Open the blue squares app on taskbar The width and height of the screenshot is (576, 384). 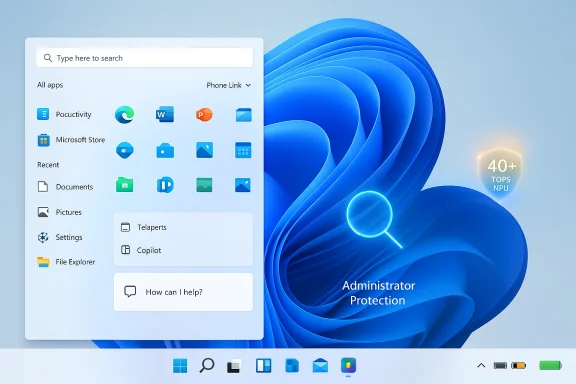[292, 366]
